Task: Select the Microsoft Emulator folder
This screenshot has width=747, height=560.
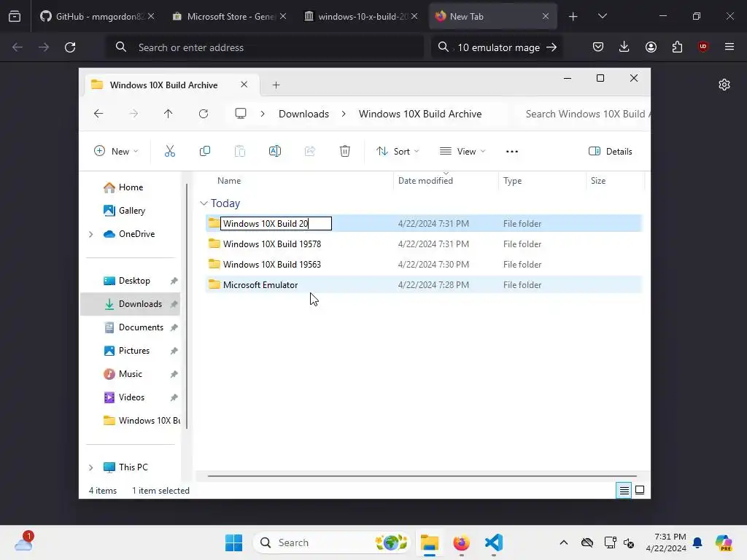Action: 424,285
